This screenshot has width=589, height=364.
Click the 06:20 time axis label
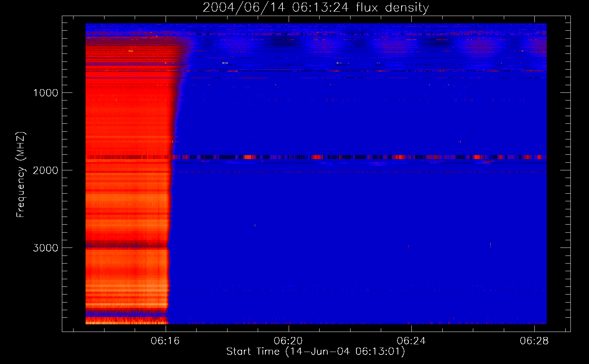tap(288, 341)
